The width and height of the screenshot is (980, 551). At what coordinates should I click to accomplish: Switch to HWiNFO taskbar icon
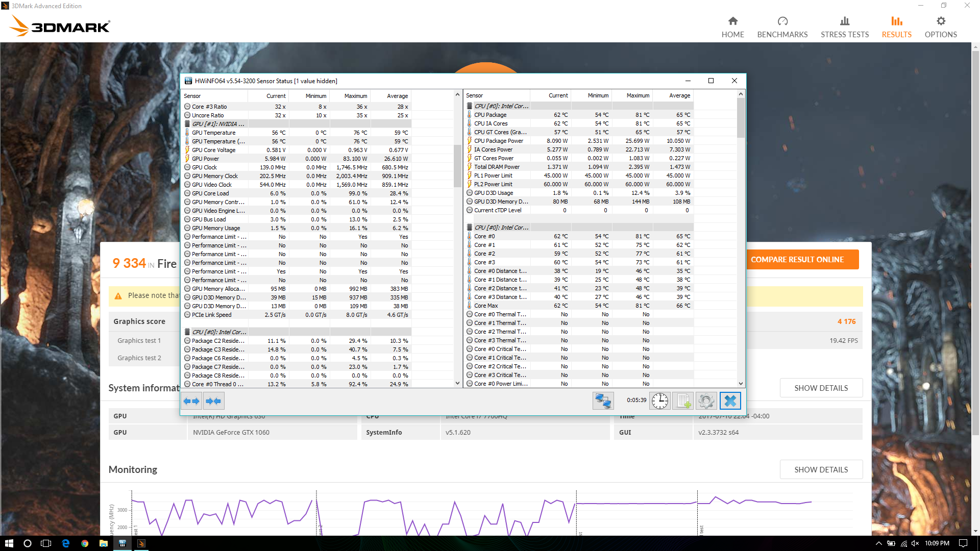click(122, 543)
